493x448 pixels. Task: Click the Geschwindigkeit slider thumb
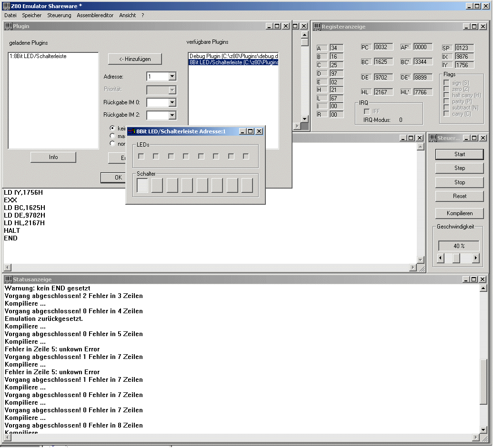(456, 258)
